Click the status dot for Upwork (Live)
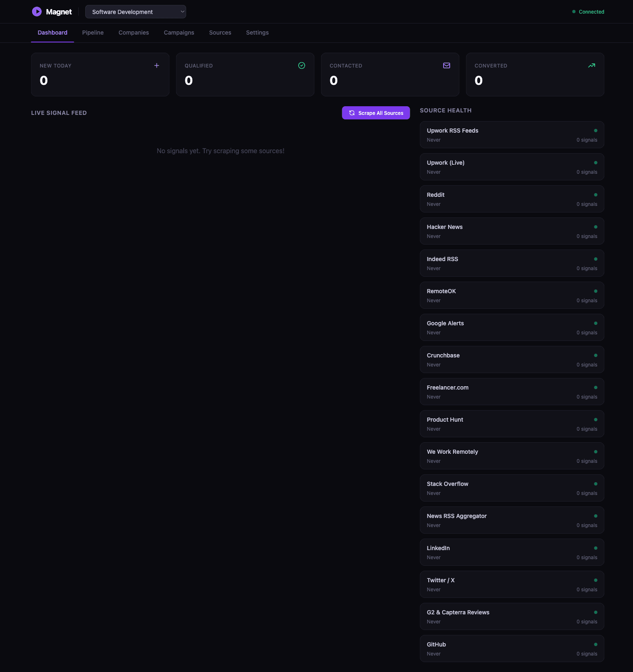633x672 pixels. point(596,163)
